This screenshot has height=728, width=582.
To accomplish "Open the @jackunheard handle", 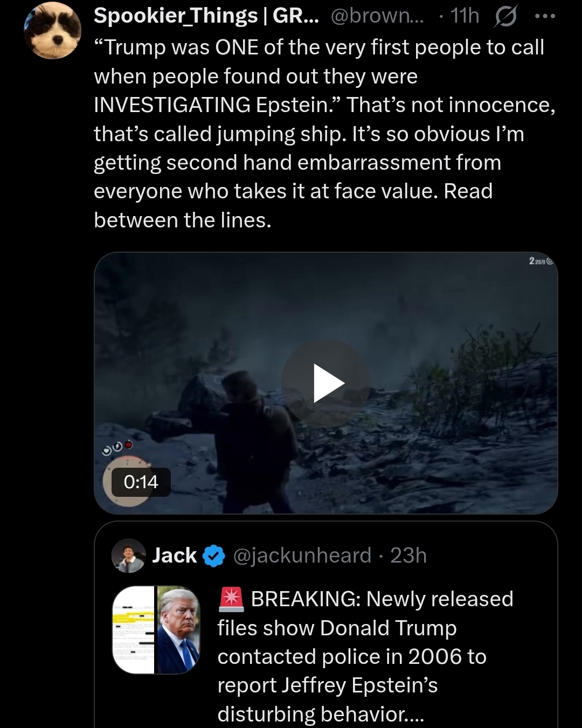I will pyautogui.click(x=302, y=556).
